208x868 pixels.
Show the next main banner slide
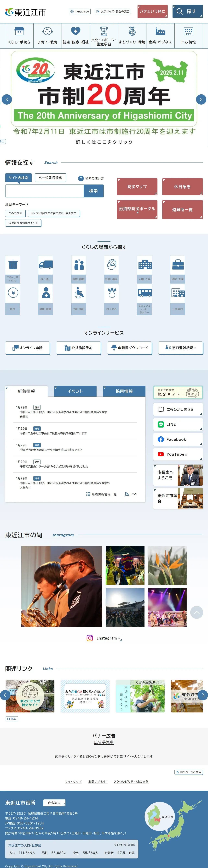201,99
